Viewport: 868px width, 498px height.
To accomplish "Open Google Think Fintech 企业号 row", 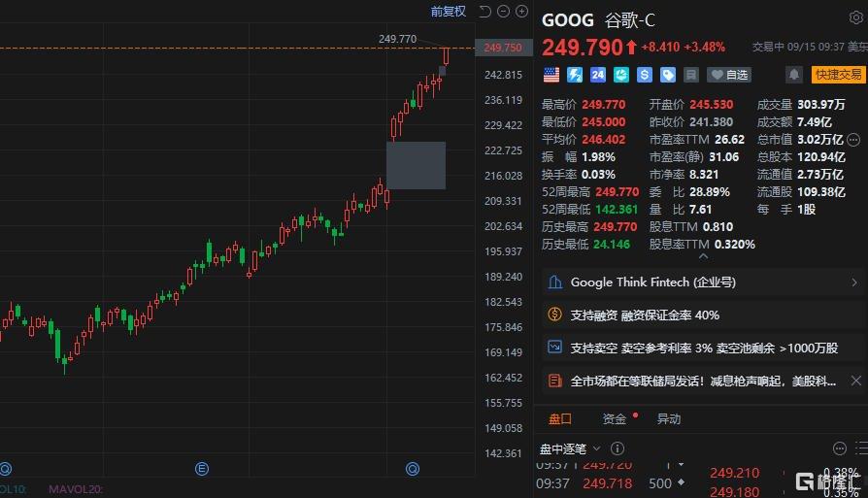I will (x=702, y=282).
